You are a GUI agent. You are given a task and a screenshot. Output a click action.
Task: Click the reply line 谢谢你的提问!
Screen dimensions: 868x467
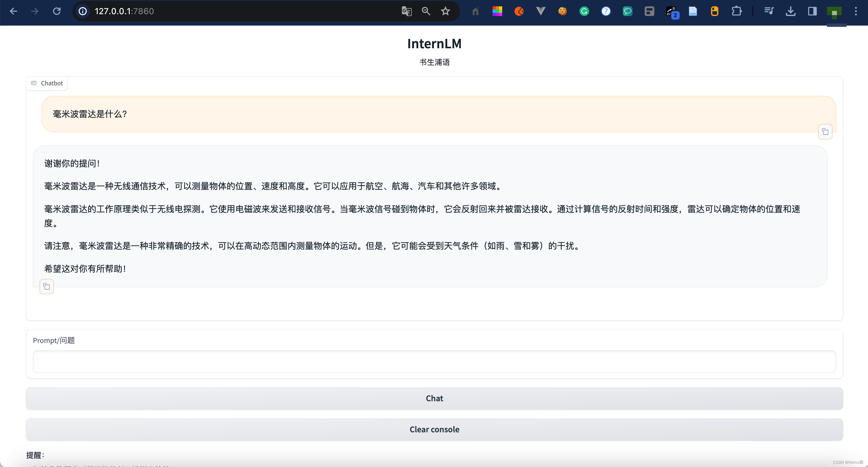pyautogui.click(x=72, y=164)
